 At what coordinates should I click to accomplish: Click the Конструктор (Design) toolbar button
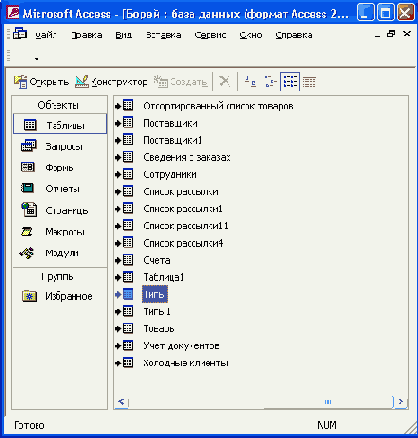click(111, 82)
